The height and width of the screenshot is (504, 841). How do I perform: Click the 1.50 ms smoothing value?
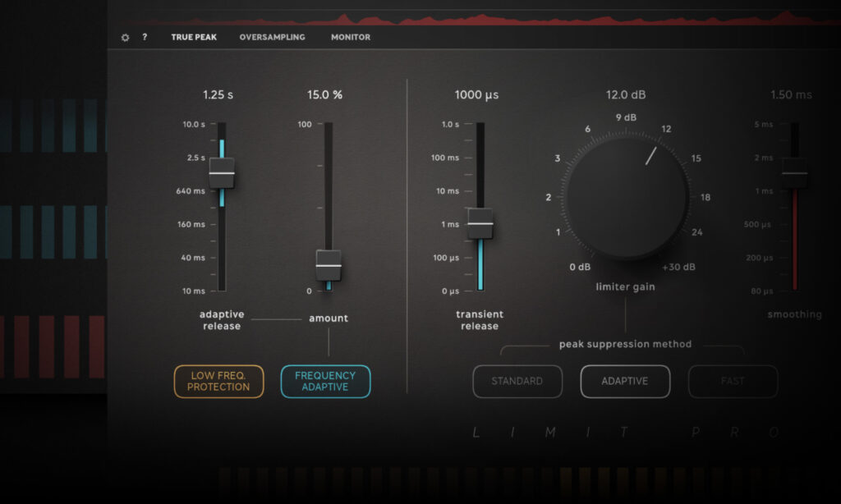(791, 95)
